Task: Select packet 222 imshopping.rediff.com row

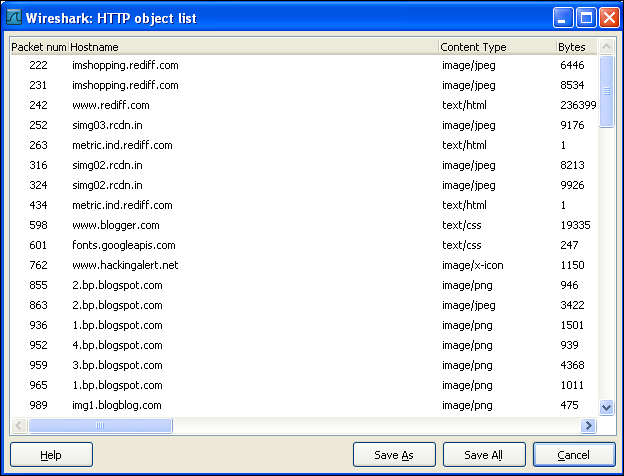Action: click(304, 65)
